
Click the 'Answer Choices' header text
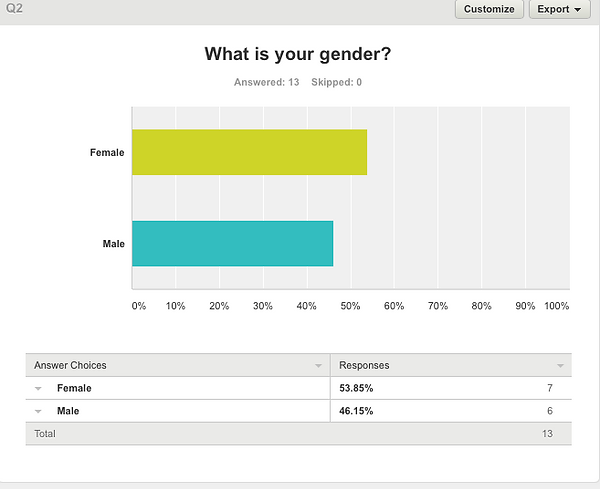tap(70, 365)
